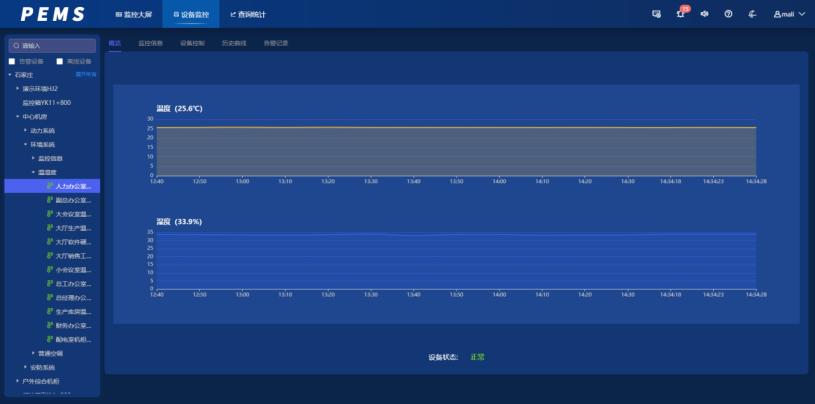Click the 温度 (25.6℃) chart title
This screenshot has width=815, height=404.
179,109
